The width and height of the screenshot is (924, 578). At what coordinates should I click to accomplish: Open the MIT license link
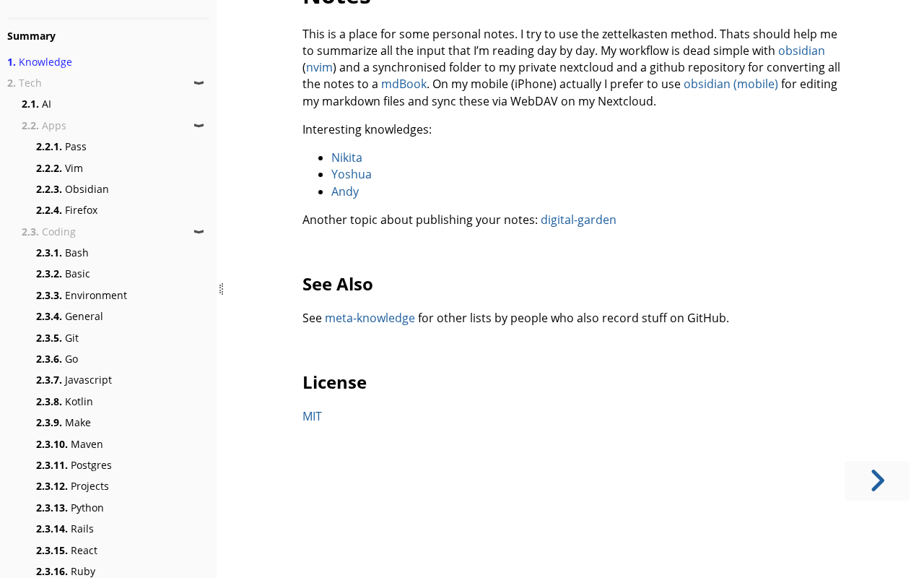[312, 416]
